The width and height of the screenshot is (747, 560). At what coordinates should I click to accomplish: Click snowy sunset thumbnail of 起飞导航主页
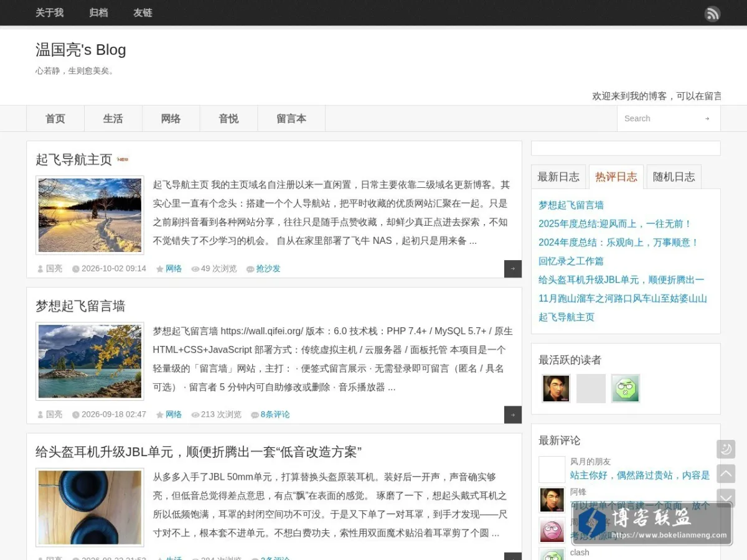pos(90,215)
